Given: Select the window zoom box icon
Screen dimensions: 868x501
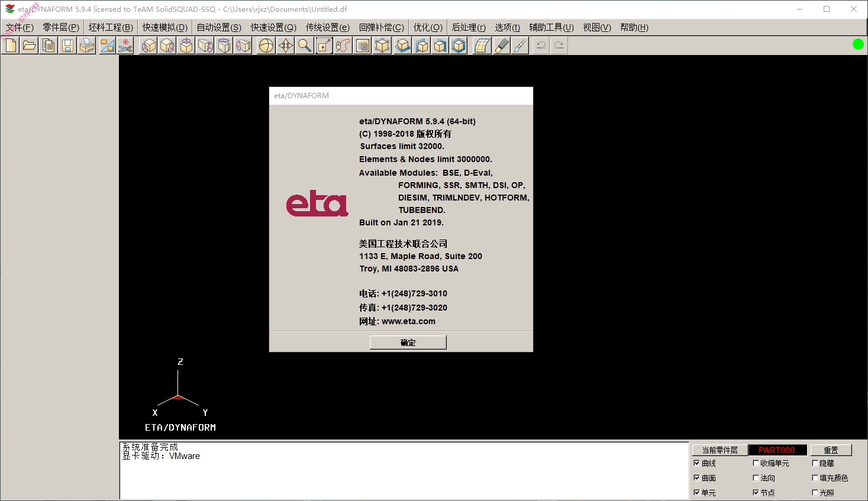Looking at the screenshot, I should pyautogui.click(x=324, y=46).
